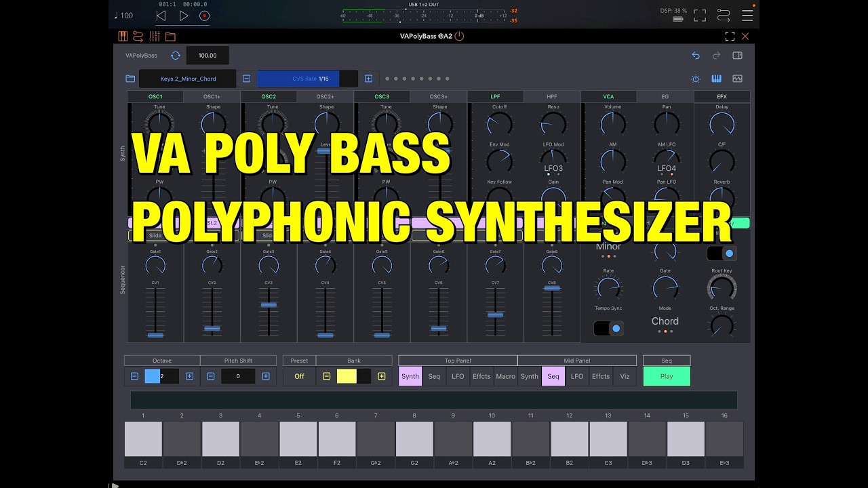Tap the C2 pad
The width and height of the screenshot is (868, 488).
[x=143, y=439]
